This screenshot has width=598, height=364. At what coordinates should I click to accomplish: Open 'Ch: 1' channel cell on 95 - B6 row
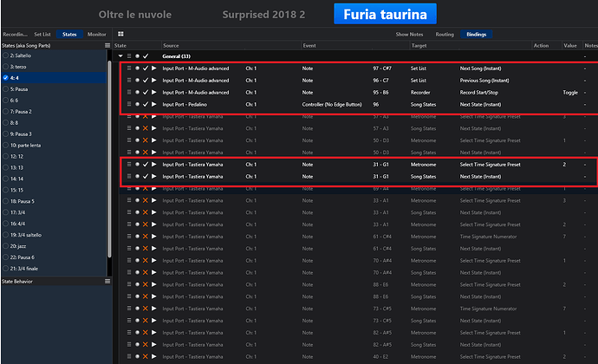tap(251, 93)
